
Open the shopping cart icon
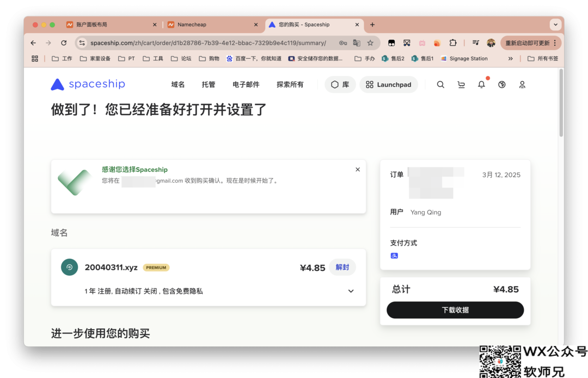click(x=461, y=85)
